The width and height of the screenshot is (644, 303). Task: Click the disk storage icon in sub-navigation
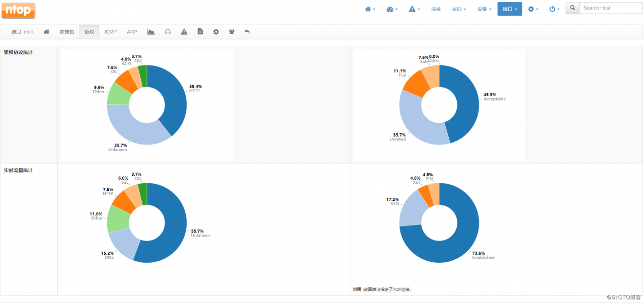(x=168, y=32)
